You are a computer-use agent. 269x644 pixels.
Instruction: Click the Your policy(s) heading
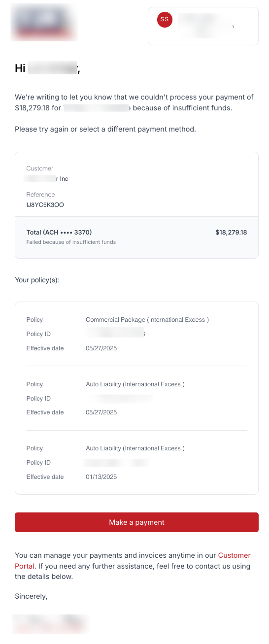tap(37, 280)
